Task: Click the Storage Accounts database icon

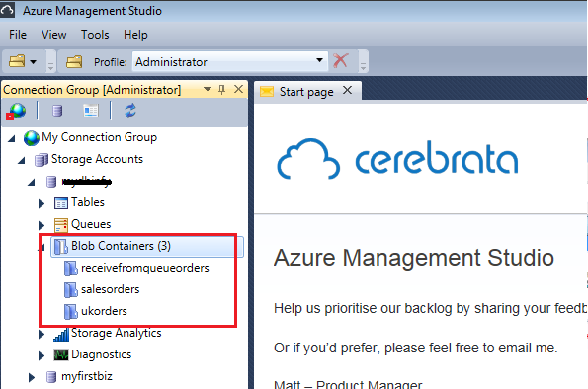Action: 42,160
